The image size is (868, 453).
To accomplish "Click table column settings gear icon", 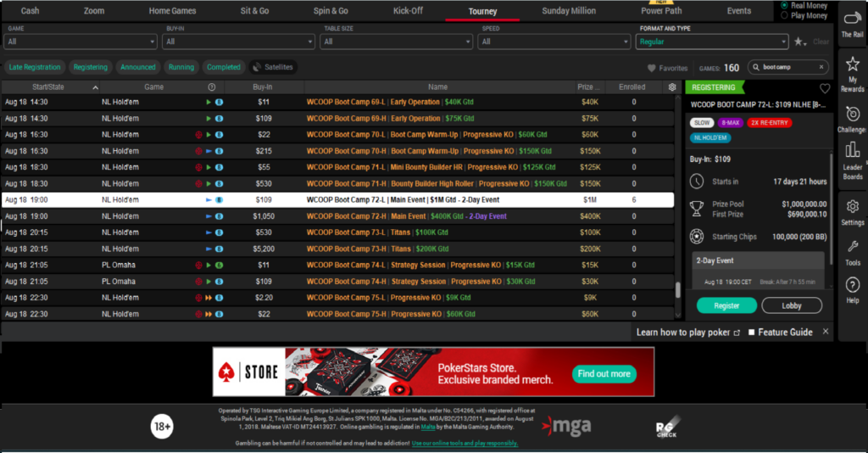I will click(672, 87).
